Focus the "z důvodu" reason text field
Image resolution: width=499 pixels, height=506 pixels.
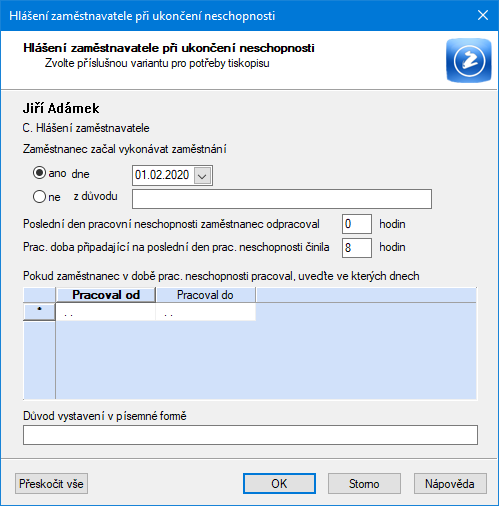(x=282, y=199)
